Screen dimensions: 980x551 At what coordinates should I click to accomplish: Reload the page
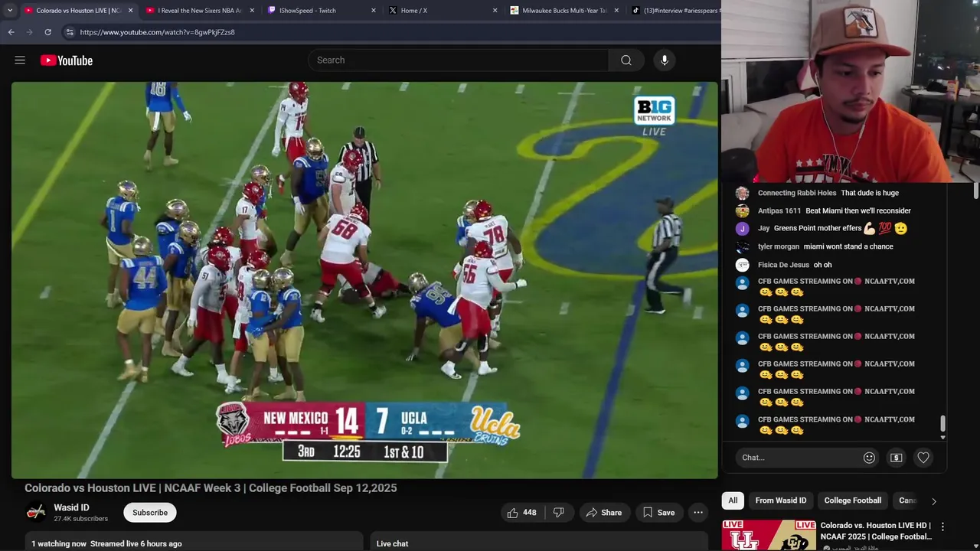pos(47,32)
